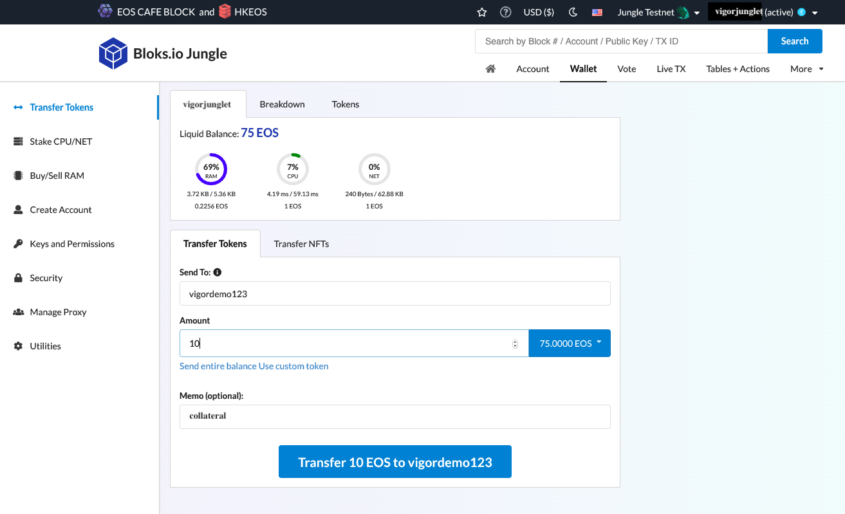Click the EOS Cafe Block logo icon
Image resolution: width=845 pixels, height=514 pixels.
(x=105, y=11)
